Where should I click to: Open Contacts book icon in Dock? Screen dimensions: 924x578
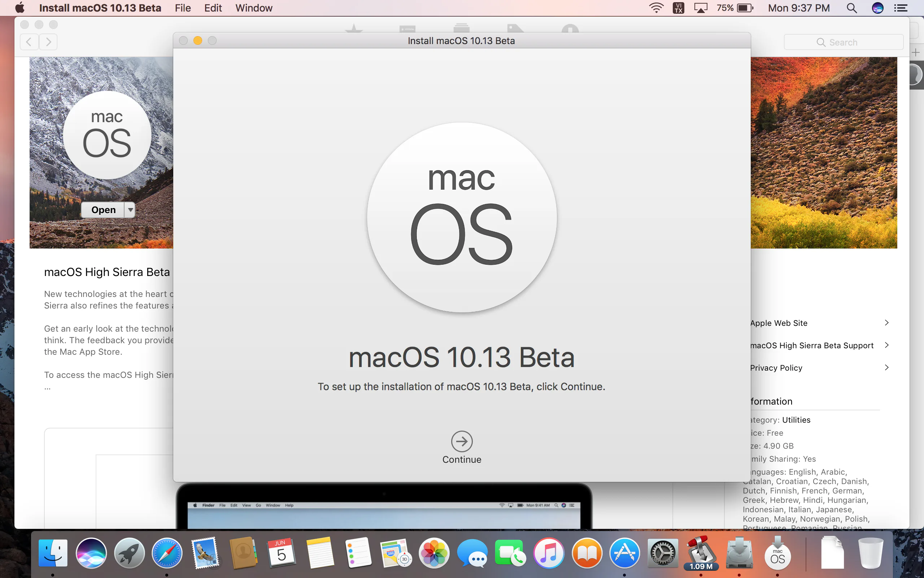coord(243,553)
